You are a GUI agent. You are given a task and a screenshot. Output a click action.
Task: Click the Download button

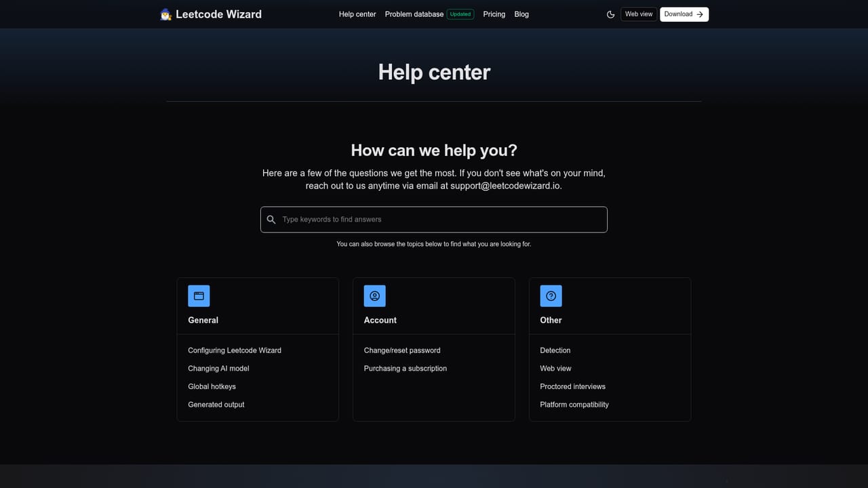(684, 14)
